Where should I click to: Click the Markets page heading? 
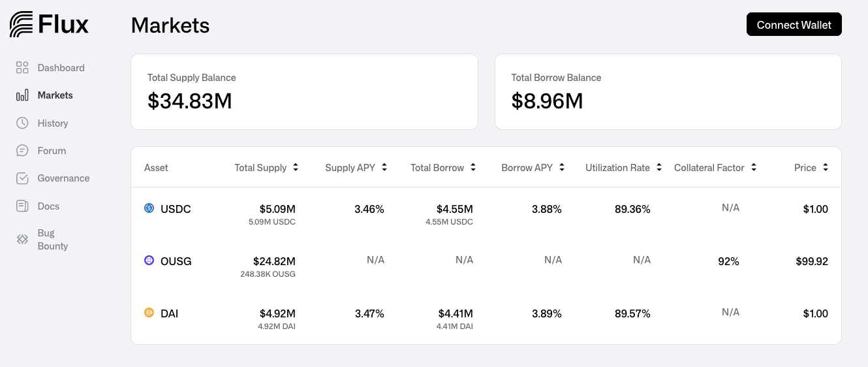tap(170, 25)
